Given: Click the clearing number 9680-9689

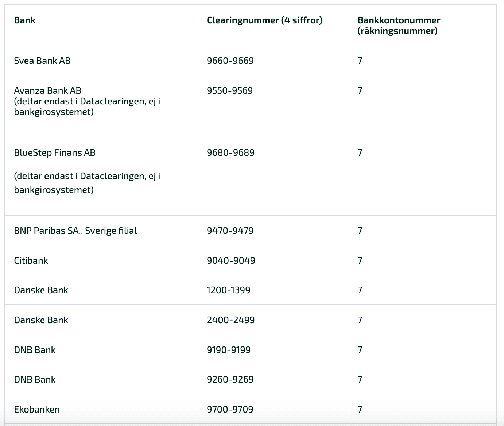Looking at the screenshot, I should click(x=230, y=152).
